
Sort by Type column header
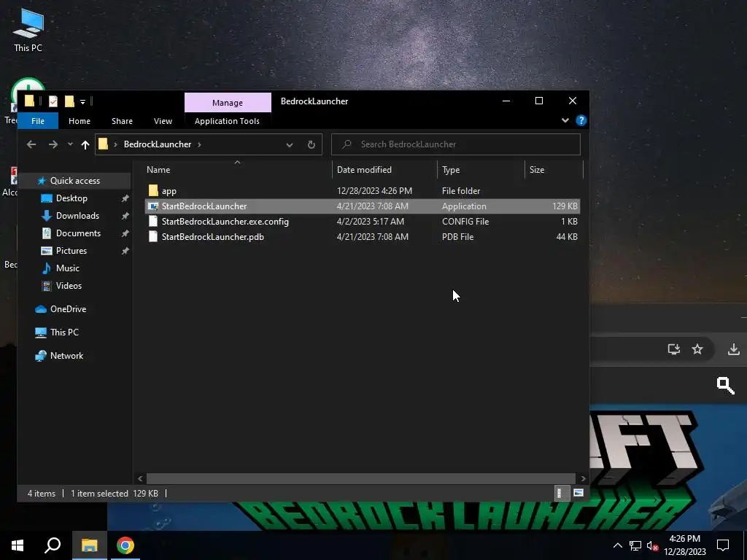(x=481, y=169)
